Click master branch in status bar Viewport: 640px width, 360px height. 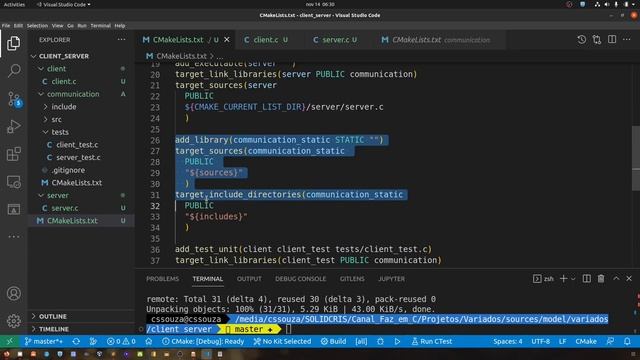tap(43, 341)
